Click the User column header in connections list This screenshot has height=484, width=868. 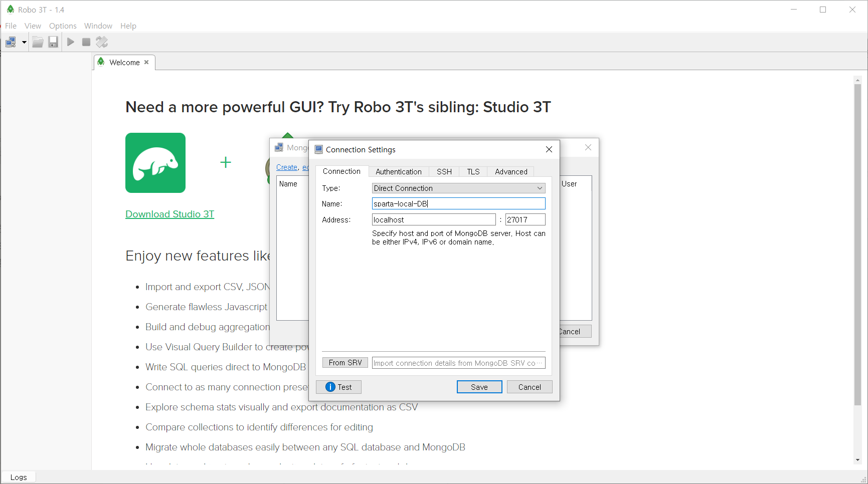(569, 184)
